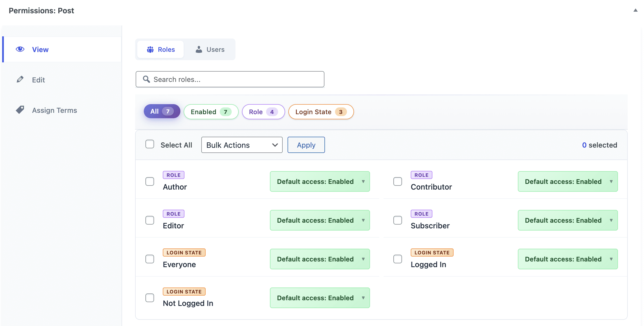This screenshot has height=326, width=644.
Task: Click the search magnifier icon
Action: (x=146, y=79)
